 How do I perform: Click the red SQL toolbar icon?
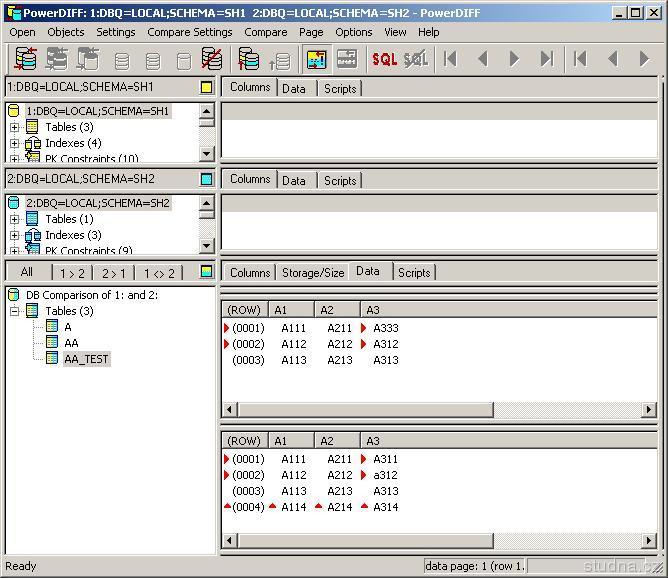pos(384,59)
